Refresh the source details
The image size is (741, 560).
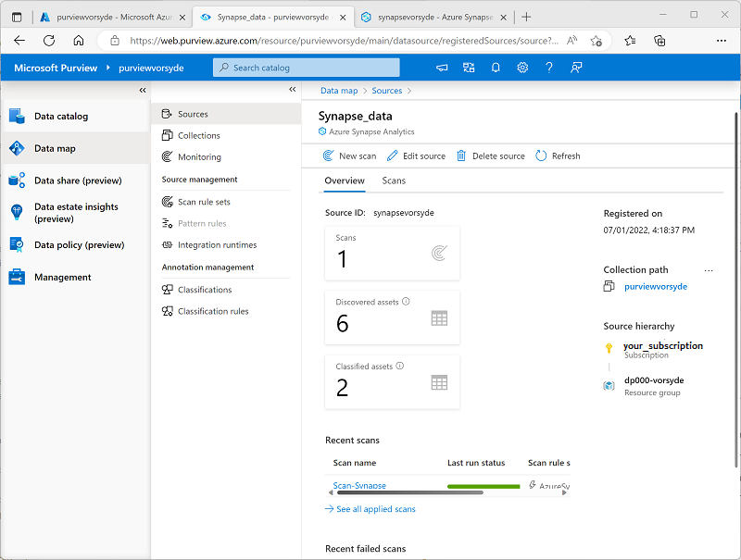(x=558, y=156)
